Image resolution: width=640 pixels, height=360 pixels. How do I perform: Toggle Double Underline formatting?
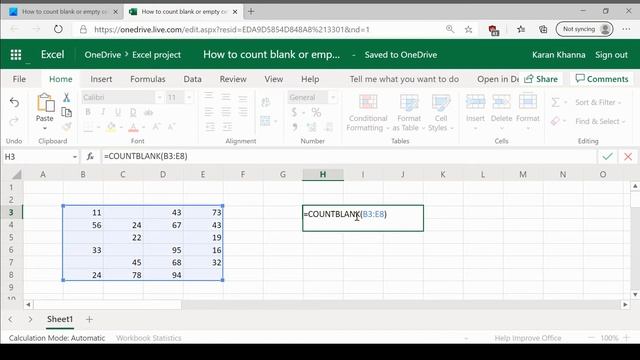coord(133,112)
